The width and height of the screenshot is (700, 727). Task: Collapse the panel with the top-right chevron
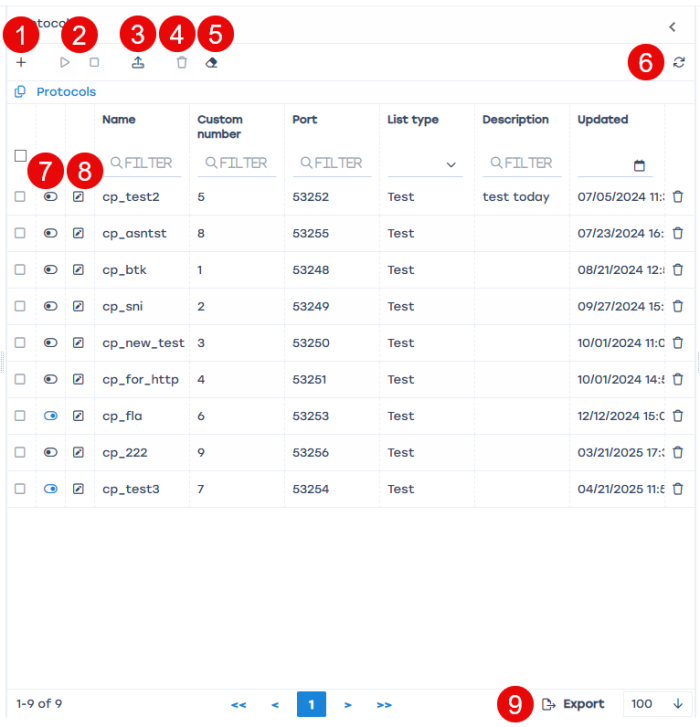point(672,27)
